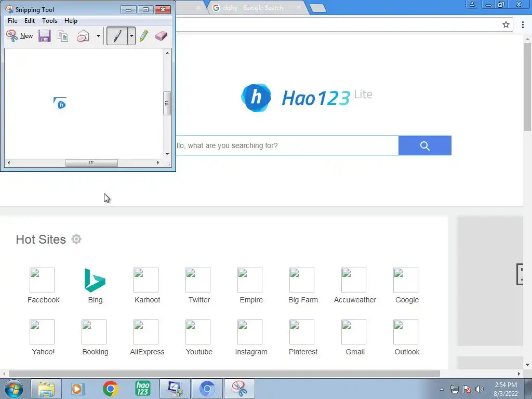Screen dimensions: 532x399
Task: Click the browser page vertical scrollbar thumb
Action: [527, 87]
